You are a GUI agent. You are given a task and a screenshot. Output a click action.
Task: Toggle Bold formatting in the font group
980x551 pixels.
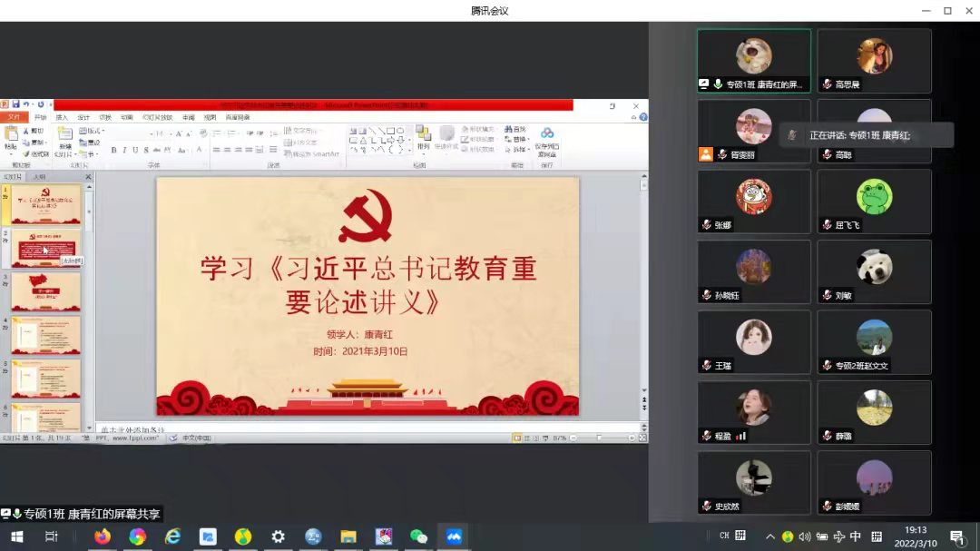coord(113,151)
